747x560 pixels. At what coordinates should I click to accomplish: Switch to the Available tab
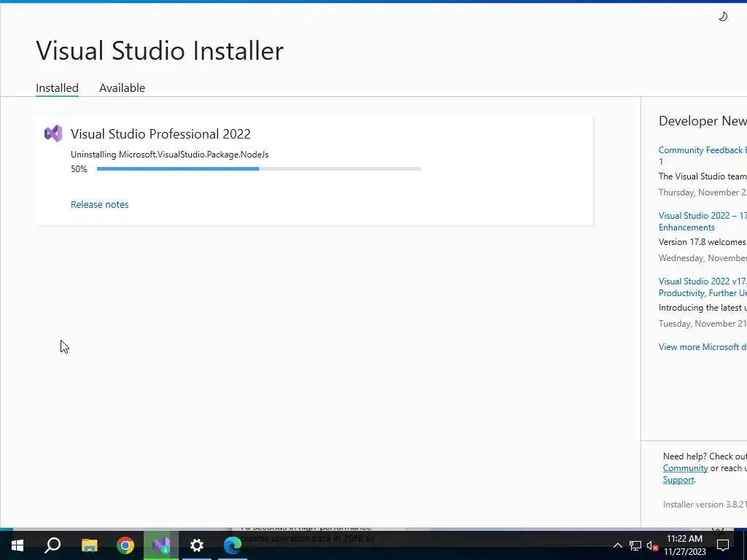point(122,88)
